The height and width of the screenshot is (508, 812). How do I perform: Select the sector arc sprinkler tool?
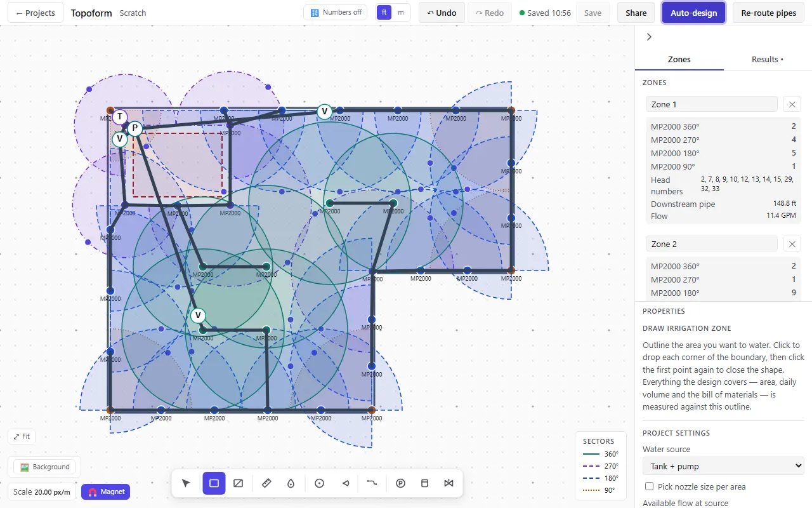coord(346,483)
